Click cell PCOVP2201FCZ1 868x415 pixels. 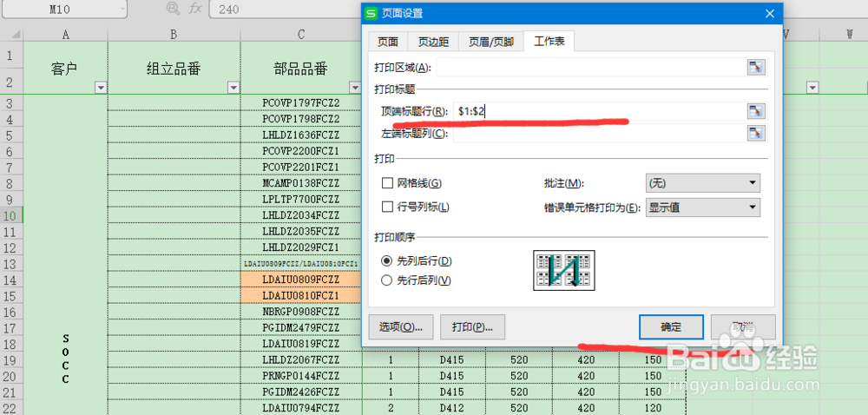click(x=301, y=167)
